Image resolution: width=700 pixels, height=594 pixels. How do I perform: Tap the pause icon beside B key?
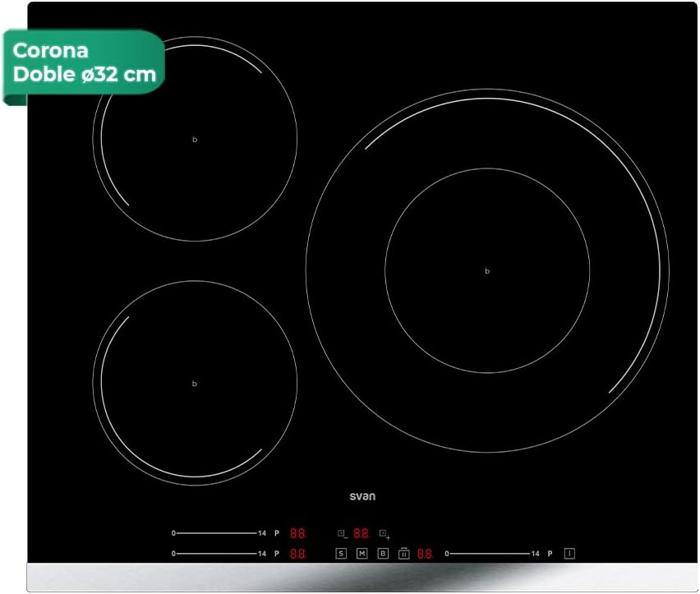[x=403, y=554]
